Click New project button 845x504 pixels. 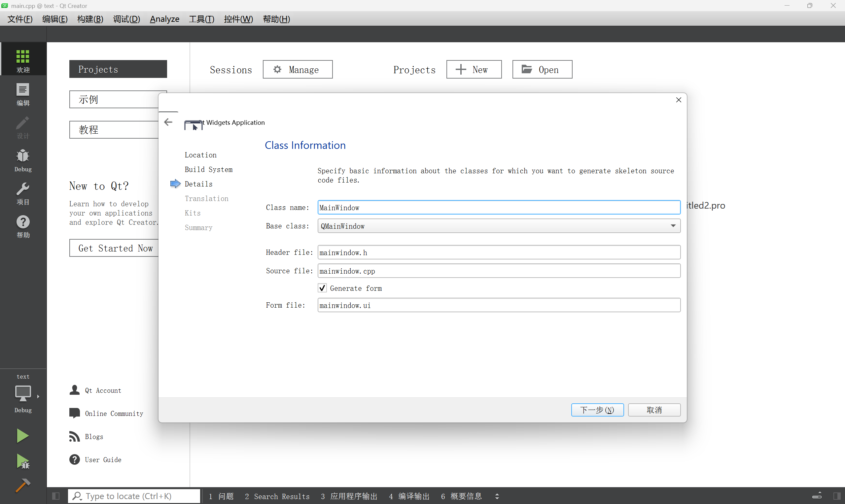point(474,69)
